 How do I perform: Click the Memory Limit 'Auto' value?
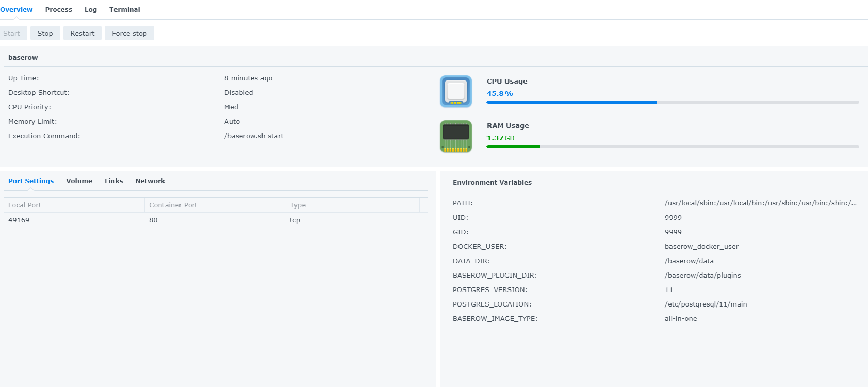pyautogui.click(x=232, y=121)
